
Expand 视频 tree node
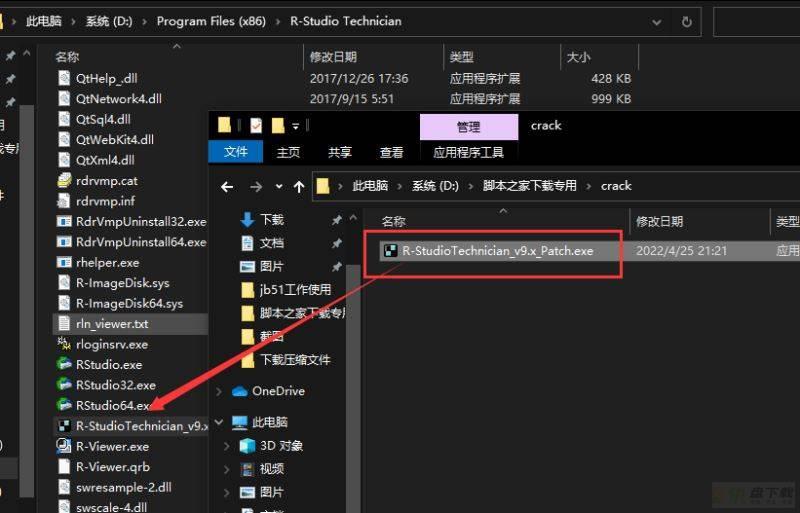(227, 469)
